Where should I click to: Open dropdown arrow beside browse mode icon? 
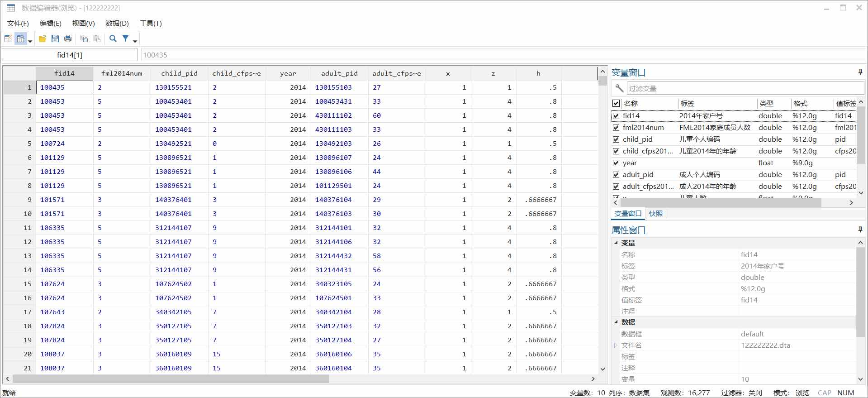[30, 41]
